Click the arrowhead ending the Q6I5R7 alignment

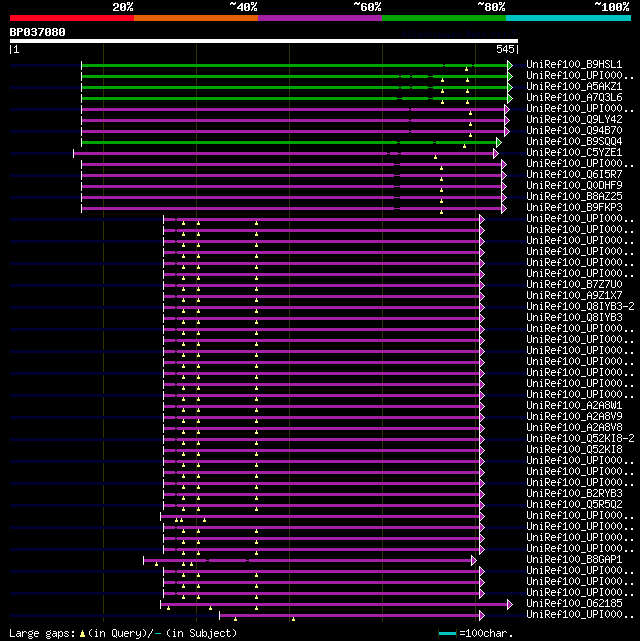click(504, 175)
